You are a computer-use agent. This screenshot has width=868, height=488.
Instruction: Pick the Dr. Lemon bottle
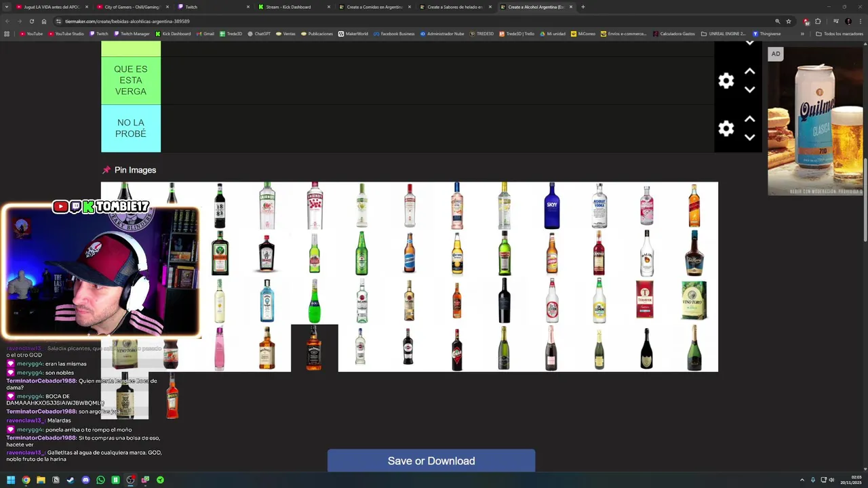599,300
